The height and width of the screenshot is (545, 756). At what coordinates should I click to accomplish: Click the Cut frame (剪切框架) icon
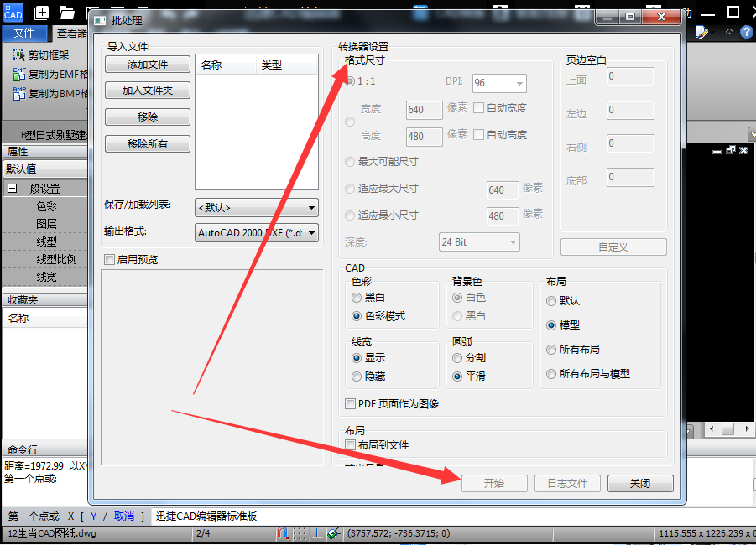point(18,55)
